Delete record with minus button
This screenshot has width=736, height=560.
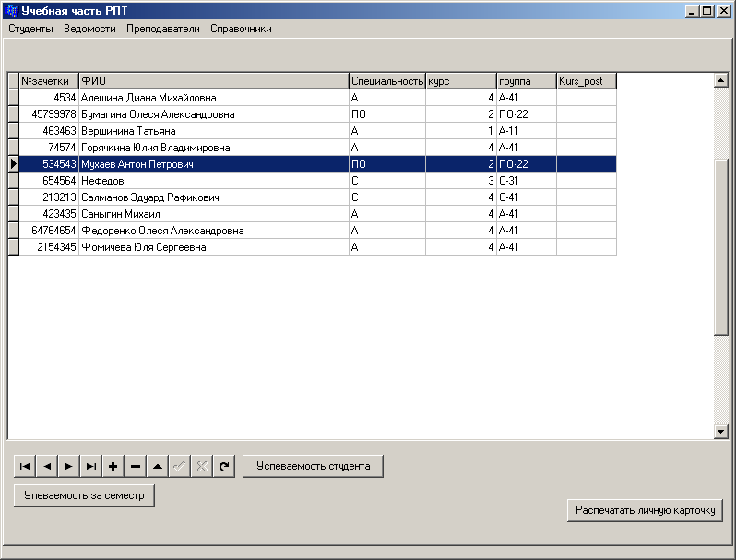[136, 466]
